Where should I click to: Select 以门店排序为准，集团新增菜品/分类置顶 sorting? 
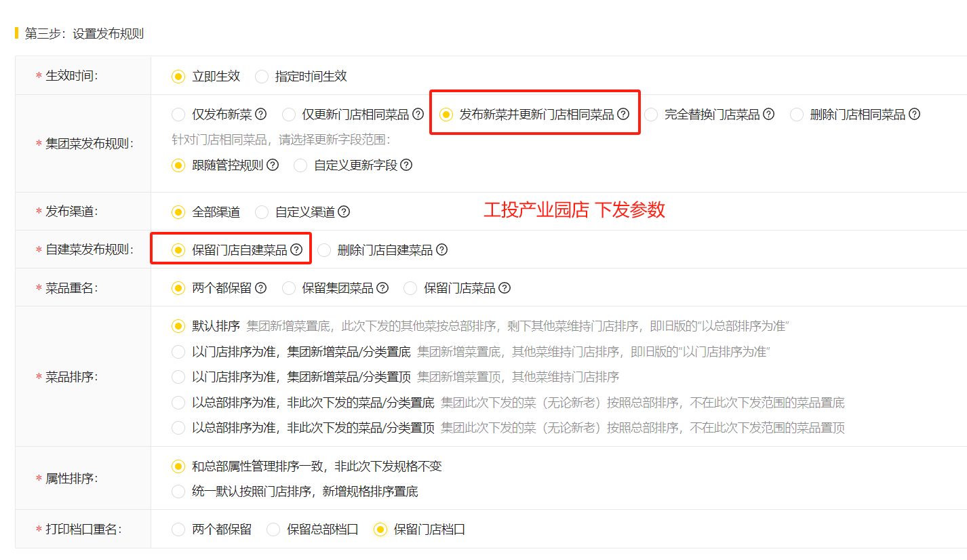(x=178, y=377)
